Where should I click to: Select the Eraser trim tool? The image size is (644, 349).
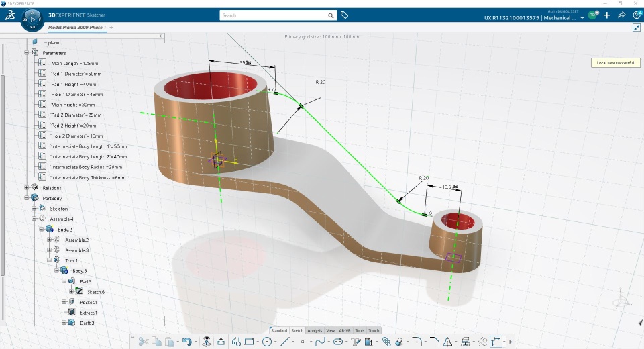point(399,342)
